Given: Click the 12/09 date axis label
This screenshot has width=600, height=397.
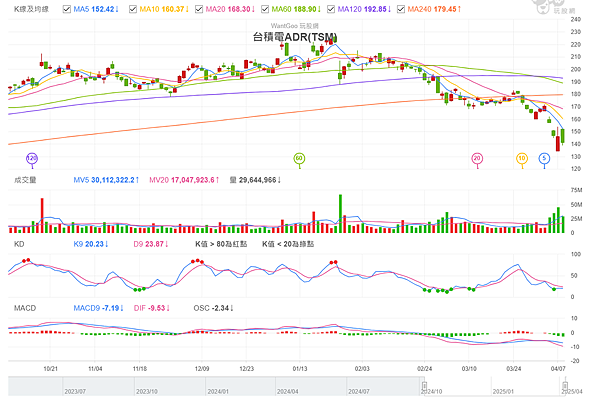Looking at the screenshot, I should click(x=202, y=369).
